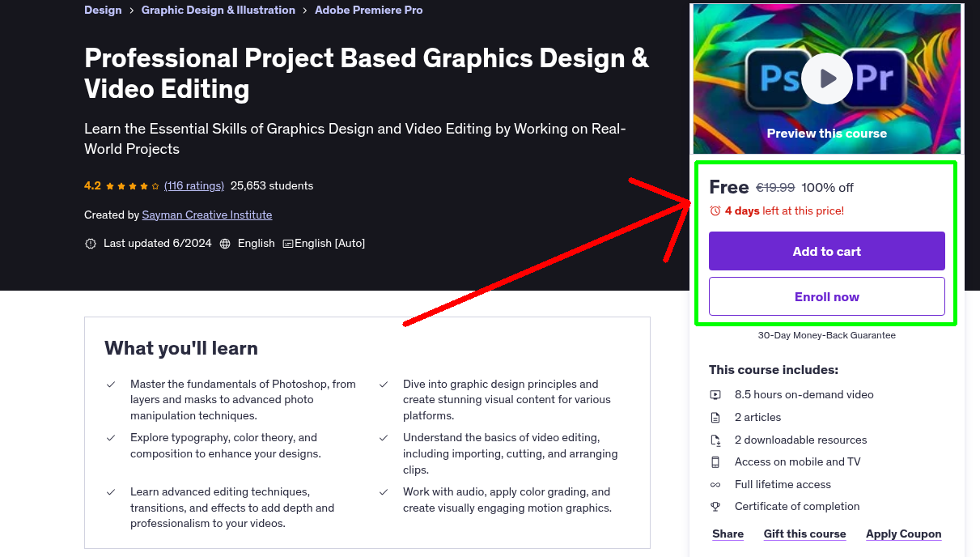
Task: Click the 2 downloadable resources text
Action: [x=801, y=440]
